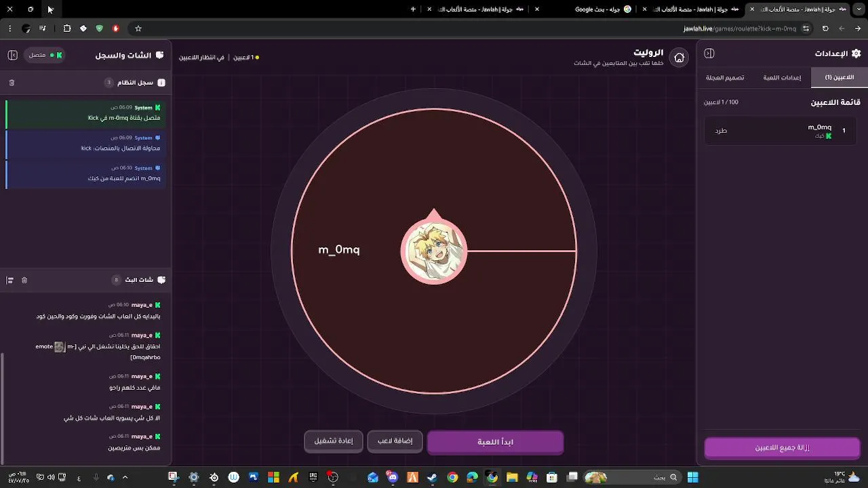Screen dimensions: 868x488
Task: Open the Windows Start menu
Action: pos(692,477)
